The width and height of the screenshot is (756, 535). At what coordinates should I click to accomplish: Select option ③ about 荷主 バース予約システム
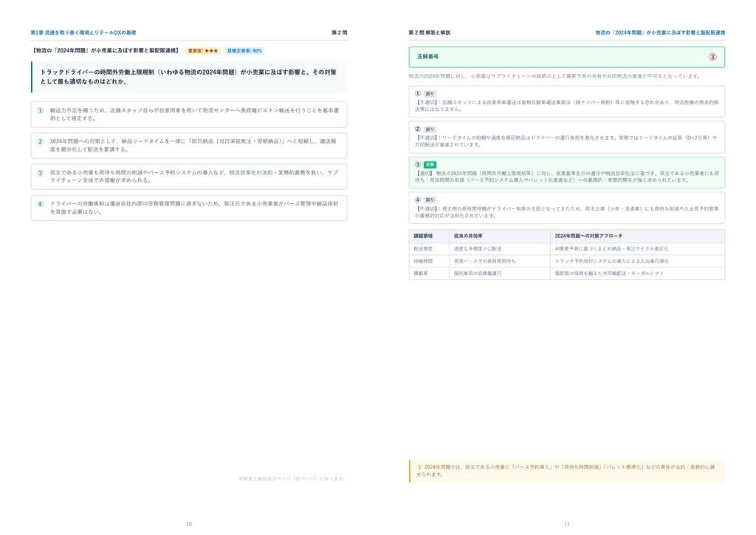[x=189, y=177]
